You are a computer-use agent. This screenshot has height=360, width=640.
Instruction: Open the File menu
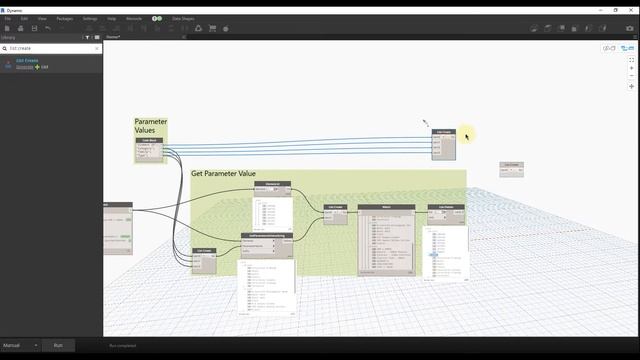point(8,19)
